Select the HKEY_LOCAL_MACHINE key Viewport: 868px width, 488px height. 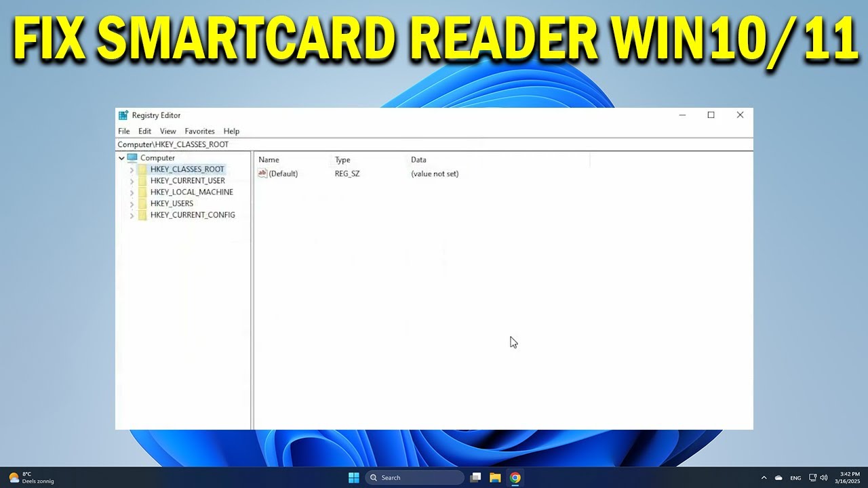coord(192,192)
